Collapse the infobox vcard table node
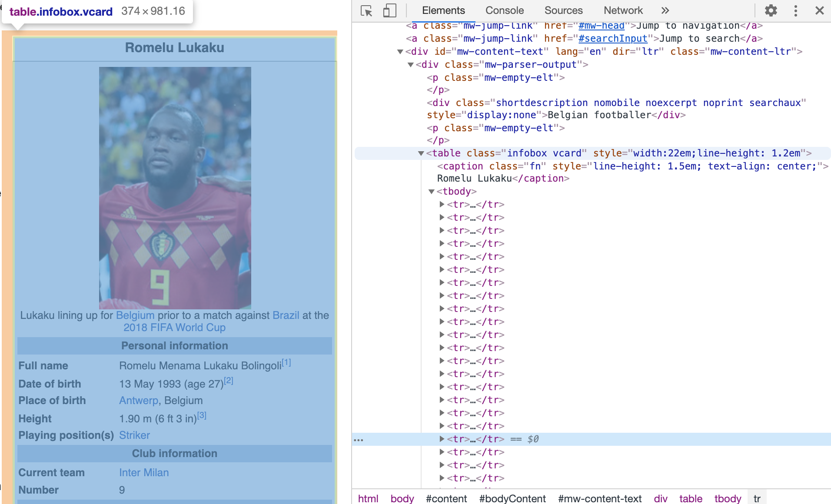Viewport: 831px width, 504px height. pos(421,153)
